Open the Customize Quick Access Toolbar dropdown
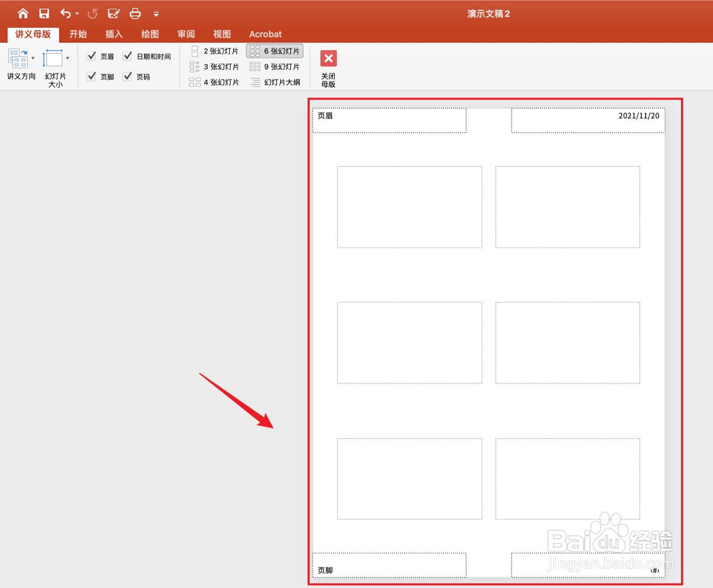This screenshot has width=713, height=588. tap(156, 14)
